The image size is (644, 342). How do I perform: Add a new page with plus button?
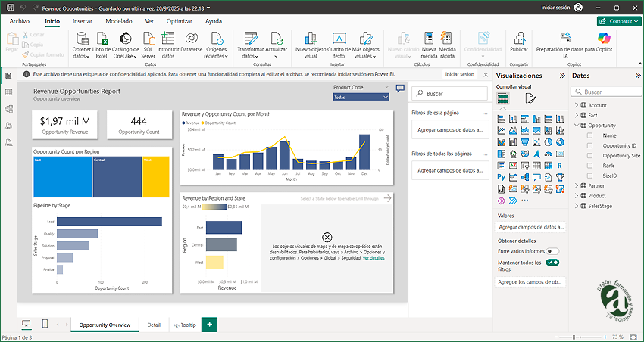209,325
